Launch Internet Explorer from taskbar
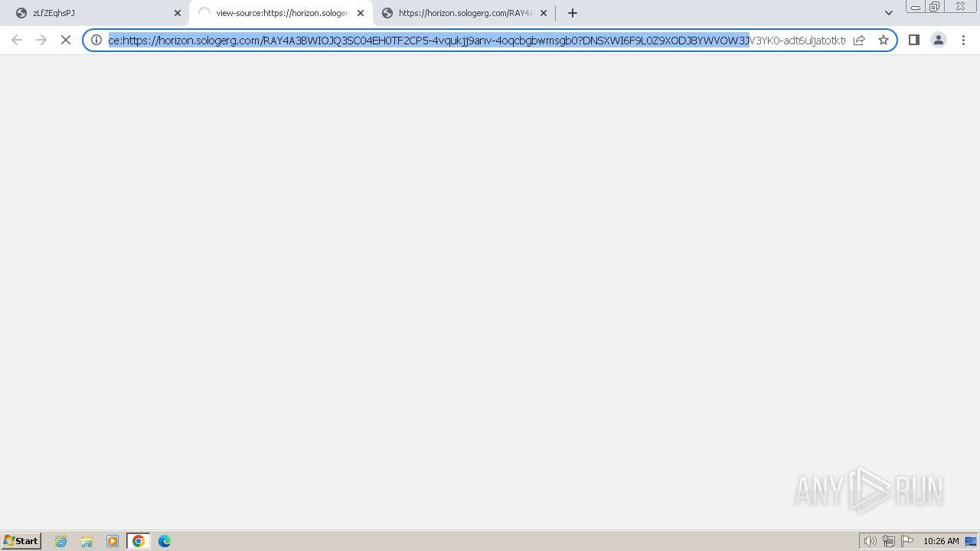 [x=61, y=541]
